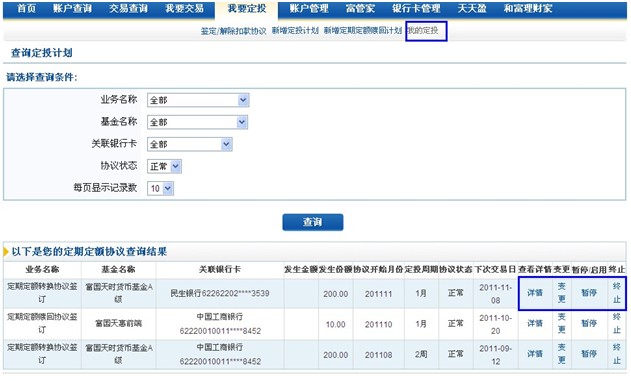
Task: Open the 天天盈 tab
Action: click(472, 8)
